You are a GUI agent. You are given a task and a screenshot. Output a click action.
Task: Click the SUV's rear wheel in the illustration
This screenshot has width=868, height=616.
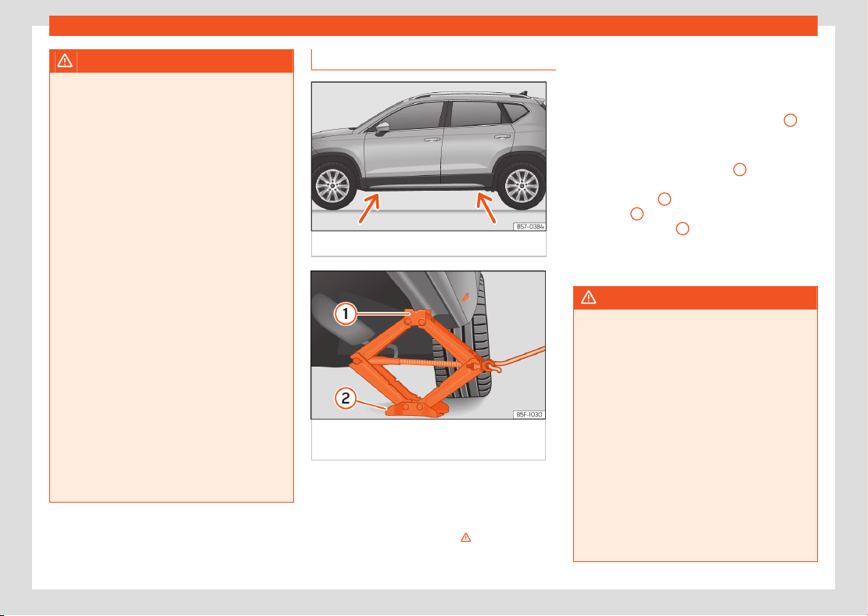click(x=521, y=186)
